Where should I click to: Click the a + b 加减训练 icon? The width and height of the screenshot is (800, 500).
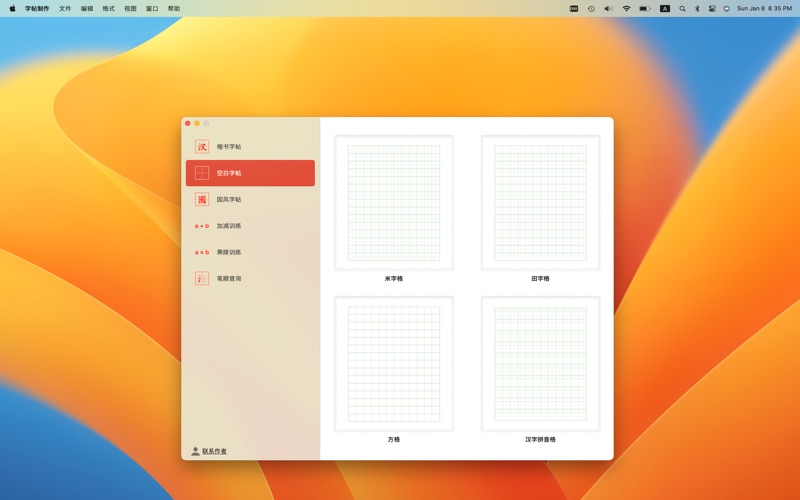click(202, 226)
